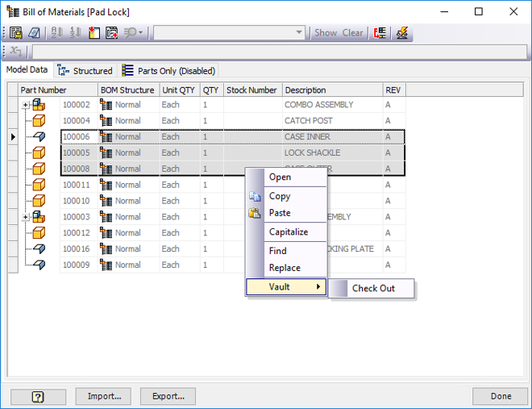Select Unit QTY Each cell for 100010
This screenshot has height=409, width=532.
(180, 201)
